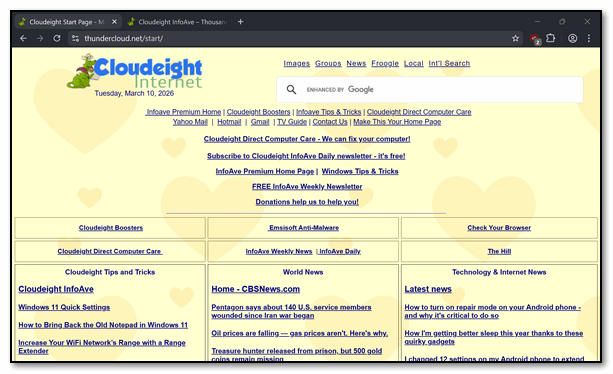The height and width of the screenshot is (374, 613).
Task: Open Pentagon 140 service members wounded article
Action: click(291, 311)
